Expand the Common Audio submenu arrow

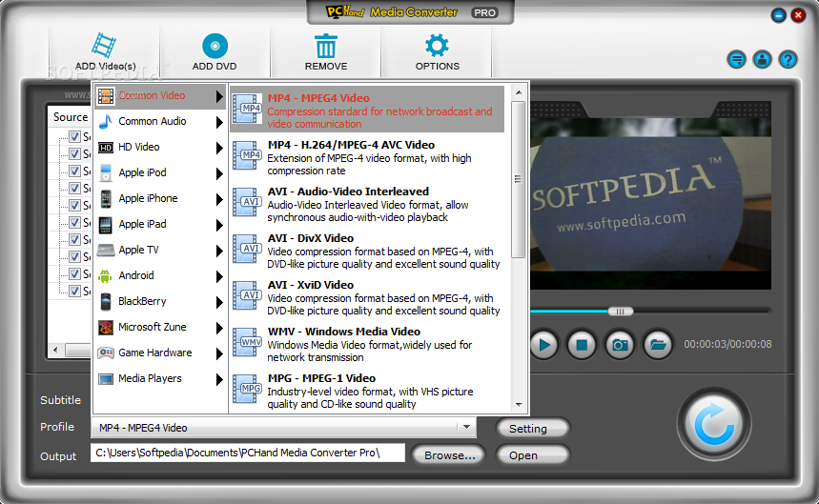tap(219, 122)
